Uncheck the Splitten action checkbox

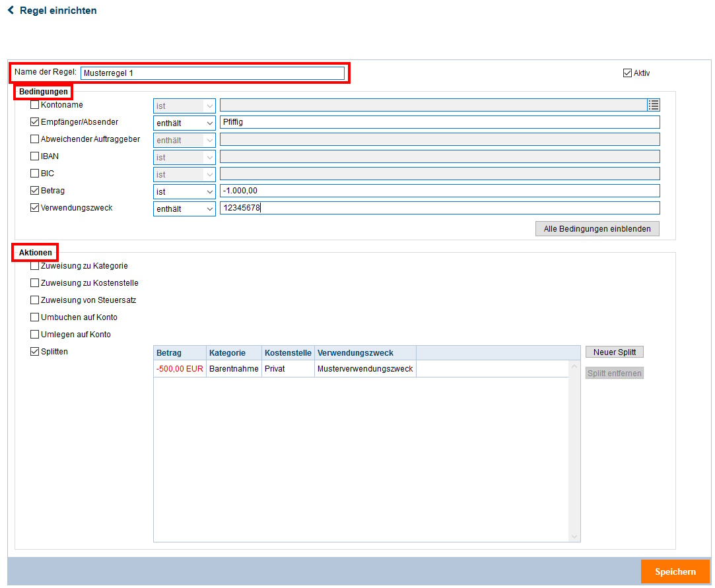point(35,352)
